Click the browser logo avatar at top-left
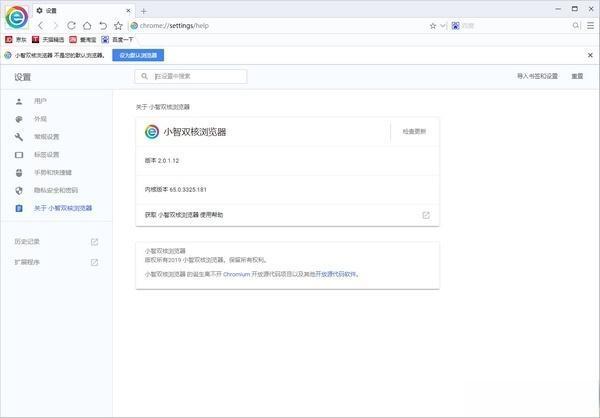The image size is (600, 418). 16,17
